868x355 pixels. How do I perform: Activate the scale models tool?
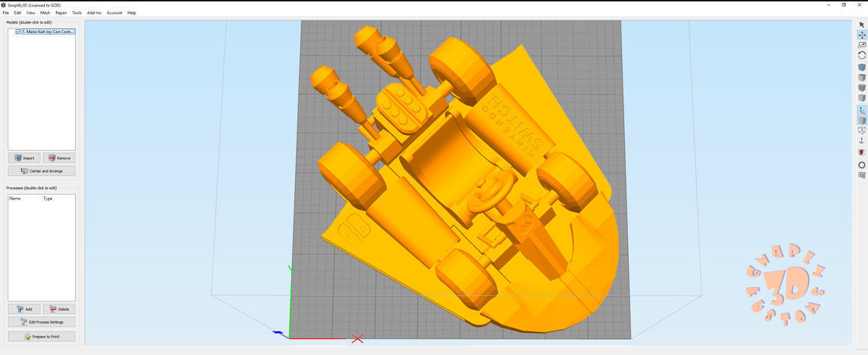[862, 45]
